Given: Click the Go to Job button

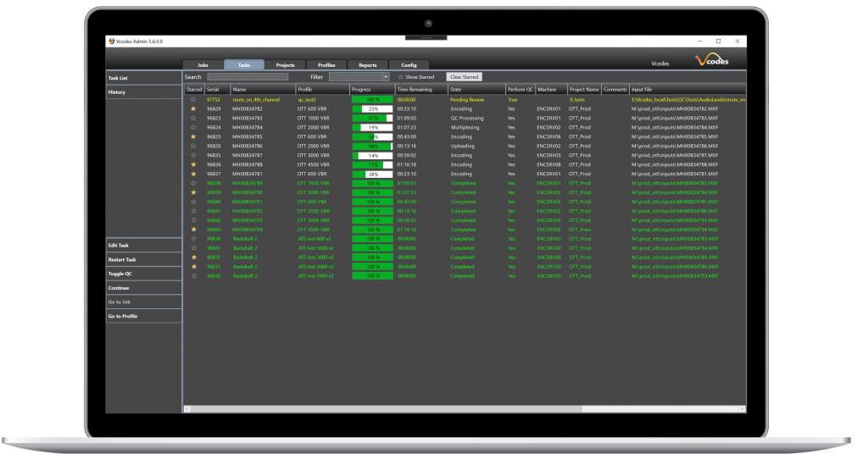Looking at the screenshot, I should [x=143, y=302].
